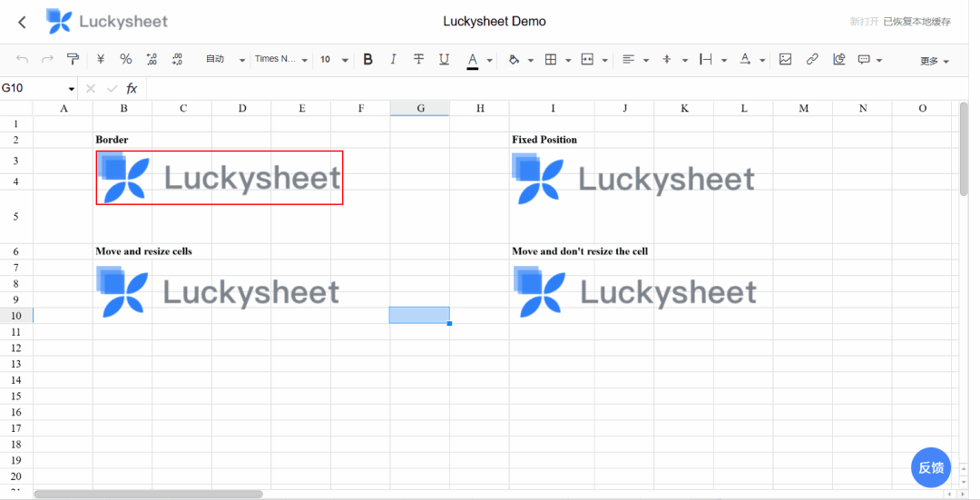Cancel formula entry with the X icon

tap(91, 89)
